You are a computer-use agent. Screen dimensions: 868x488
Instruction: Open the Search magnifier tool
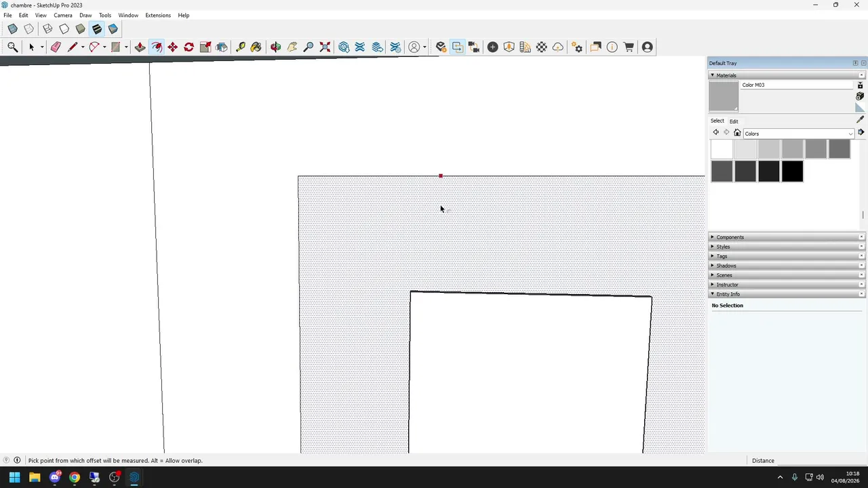tap(12, 47)
